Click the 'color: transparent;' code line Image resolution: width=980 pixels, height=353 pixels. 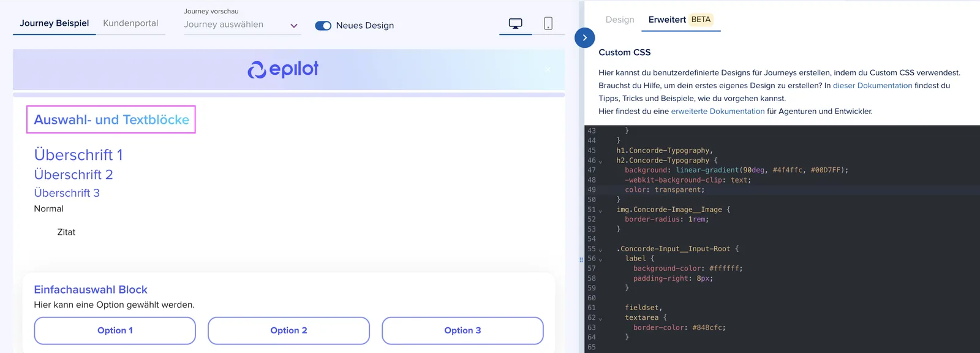(665, 190)
